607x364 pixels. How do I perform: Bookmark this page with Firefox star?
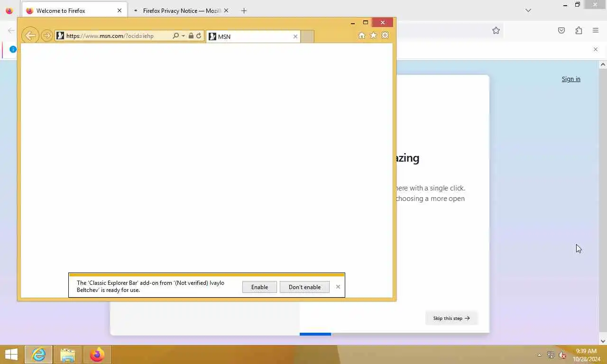click(x=496, y=30)
